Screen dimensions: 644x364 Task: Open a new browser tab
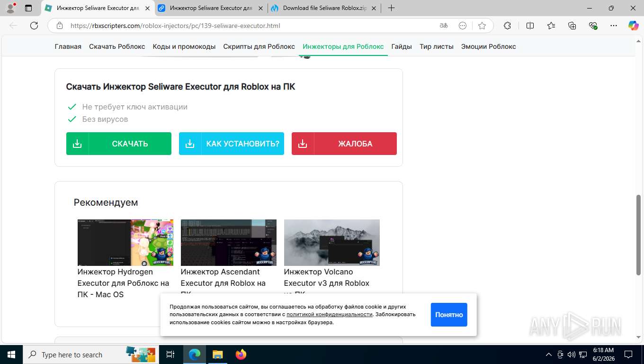coord(391,8)
